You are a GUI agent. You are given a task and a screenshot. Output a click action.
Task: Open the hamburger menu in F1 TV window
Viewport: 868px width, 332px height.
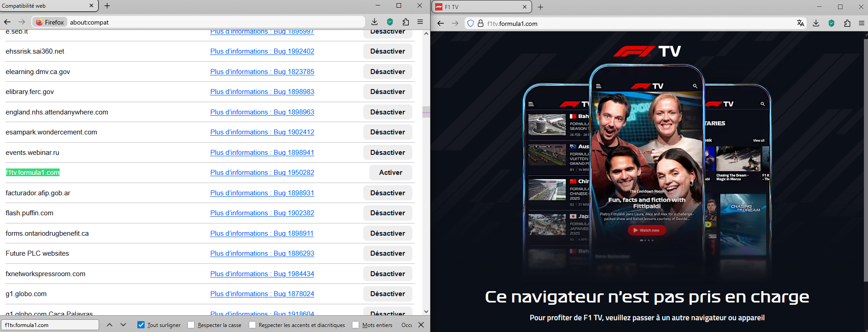pyautogui.click(x=862, y=23)
